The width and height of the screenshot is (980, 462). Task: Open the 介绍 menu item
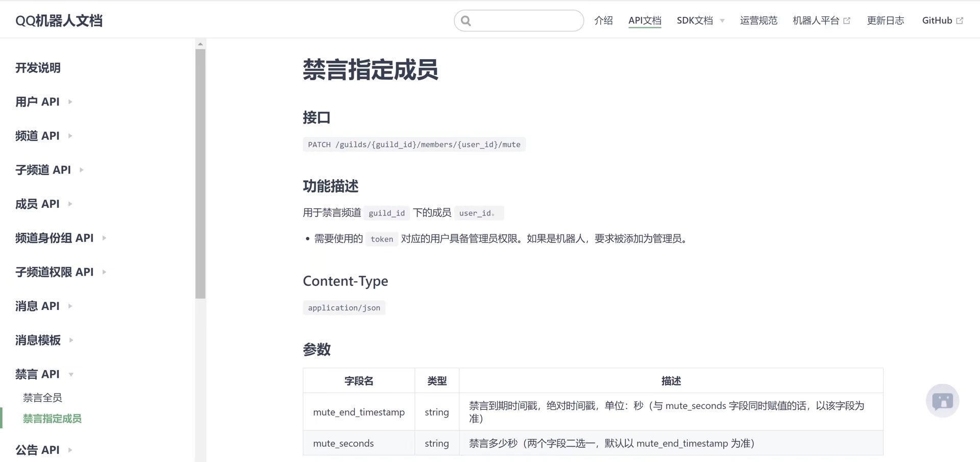[x=603, y=20]
